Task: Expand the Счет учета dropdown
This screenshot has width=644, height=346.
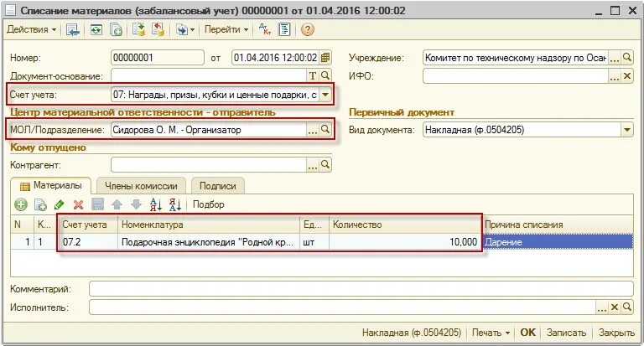Action: pos(325,95)
